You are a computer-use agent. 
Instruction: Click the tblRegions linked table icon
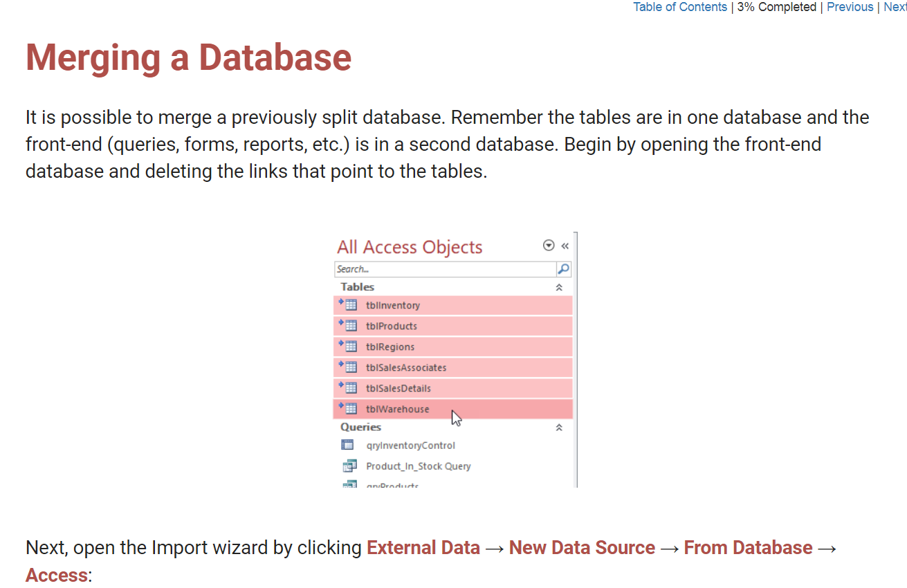tap(348, 346)
